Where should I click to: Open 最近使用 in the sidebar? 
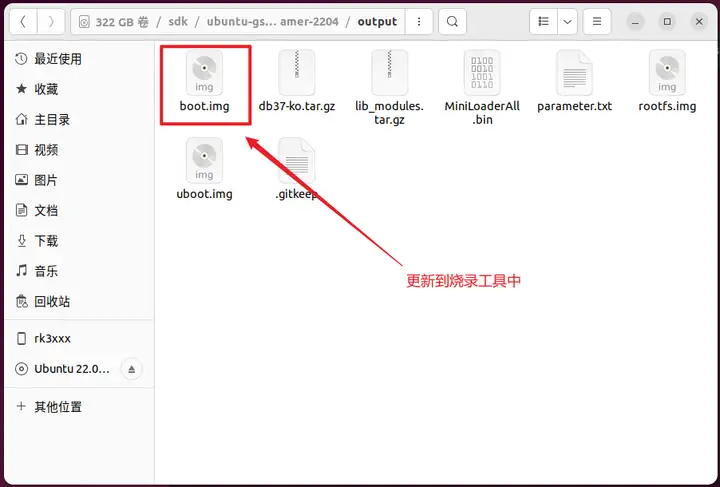tap(79, 59)
